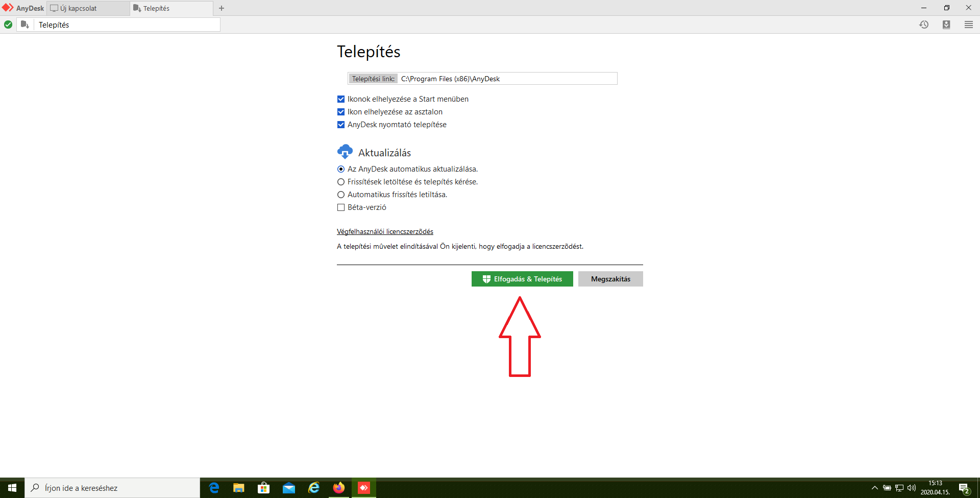This screenshot has width=980, height=498.
Task: Click the Telepítés page heading
Action: coord(369,52)
